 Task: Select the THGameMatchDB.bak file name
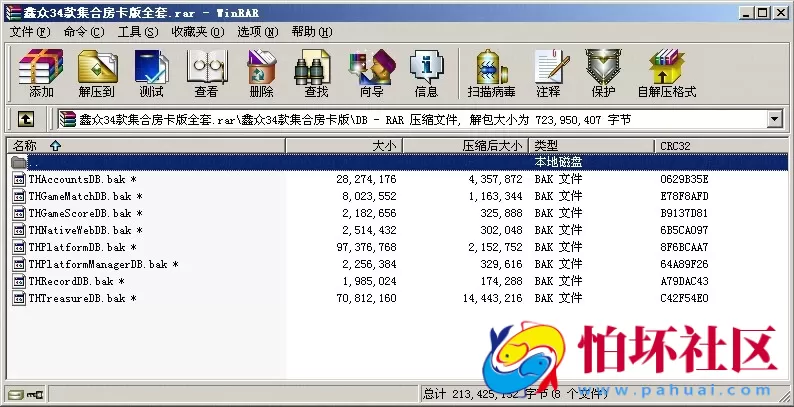[x=86, y=196]
